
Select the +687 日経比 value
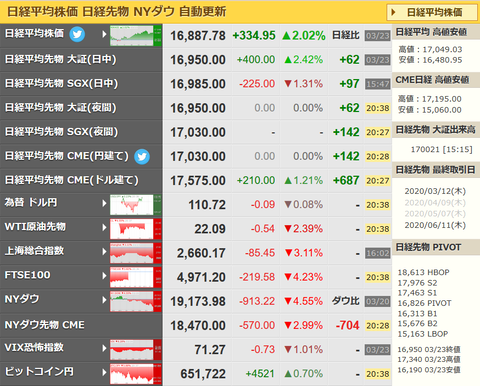346,180
